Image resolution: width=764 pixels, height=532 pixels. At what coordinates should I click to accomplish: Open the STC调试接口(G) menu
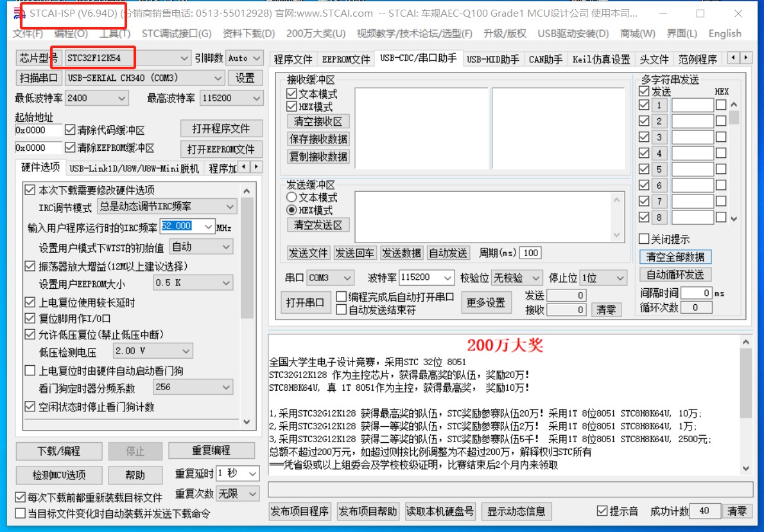[x=177, y=33]
